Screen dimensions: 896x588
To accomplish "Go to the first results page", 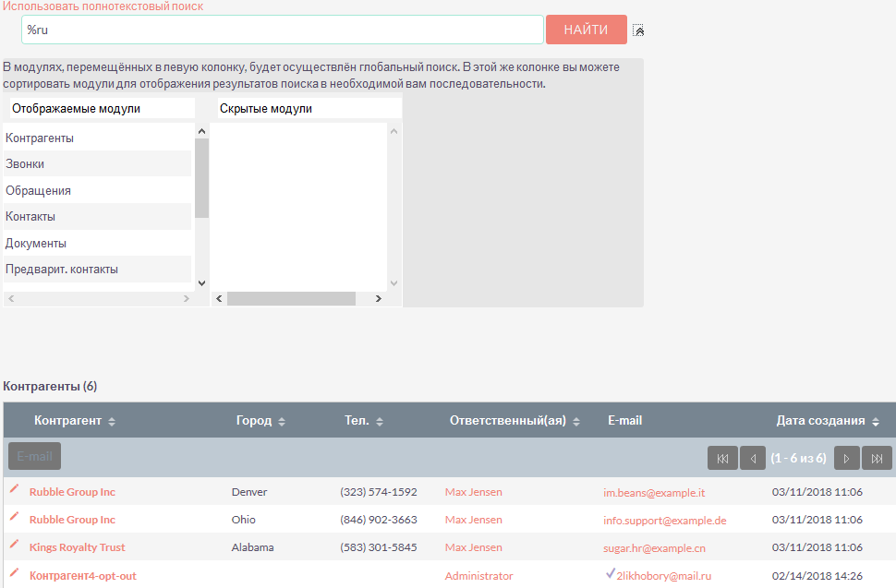I will click(722, 458).
